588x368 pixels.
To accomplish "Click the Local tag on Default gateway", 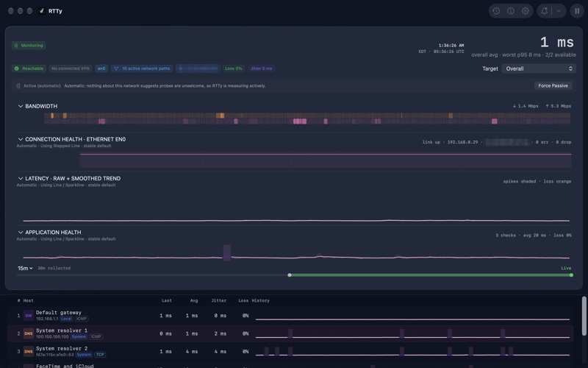I will pyautogui.click(x=66, y=319).
